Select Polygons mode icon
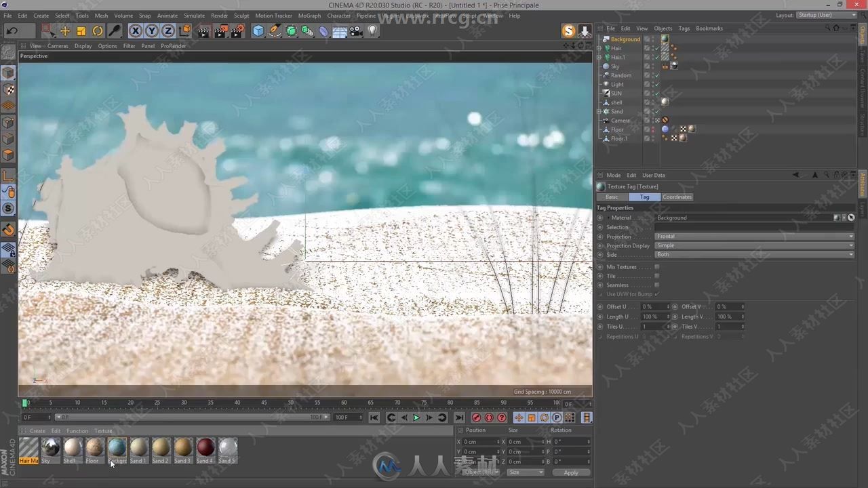The image size is (868, 488). [9, 155]
